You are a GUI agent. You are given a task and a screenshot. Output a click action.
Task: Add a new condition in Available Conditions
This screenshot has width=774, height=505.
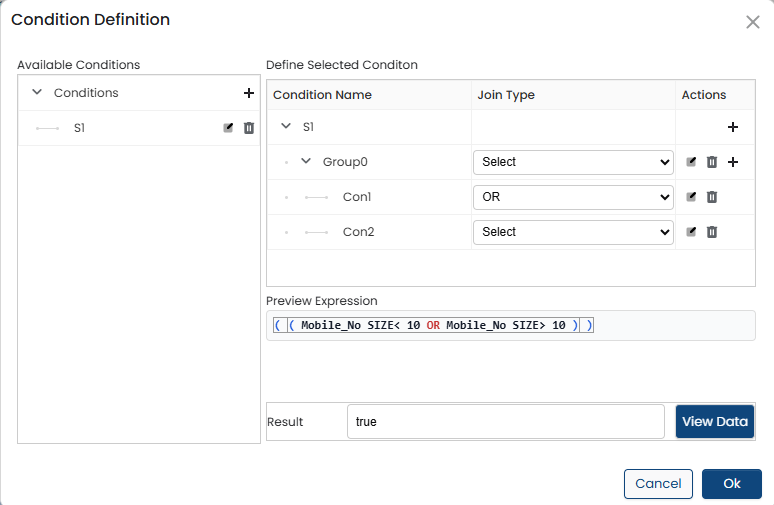point(248,93)
